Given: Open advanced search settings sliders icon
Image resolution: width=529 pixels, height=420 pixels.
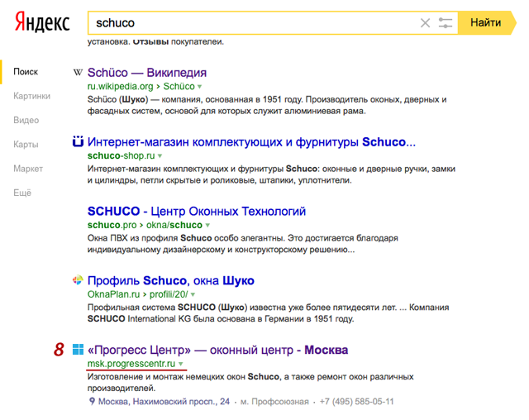Looking at the screenshot, I should [x=445, y=23].
